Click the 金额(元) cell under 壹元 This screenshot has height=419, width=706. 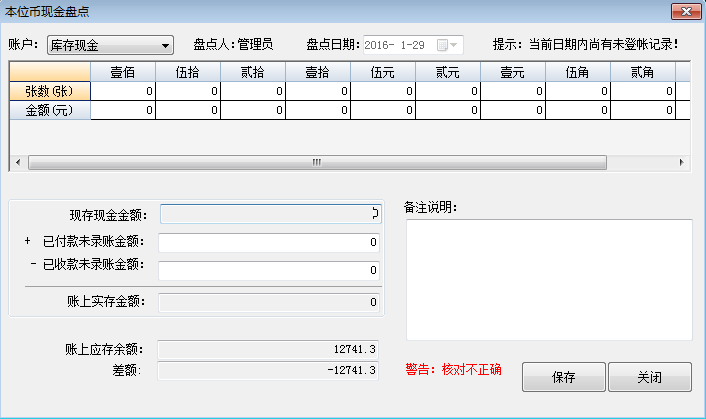tap(513, 111)
